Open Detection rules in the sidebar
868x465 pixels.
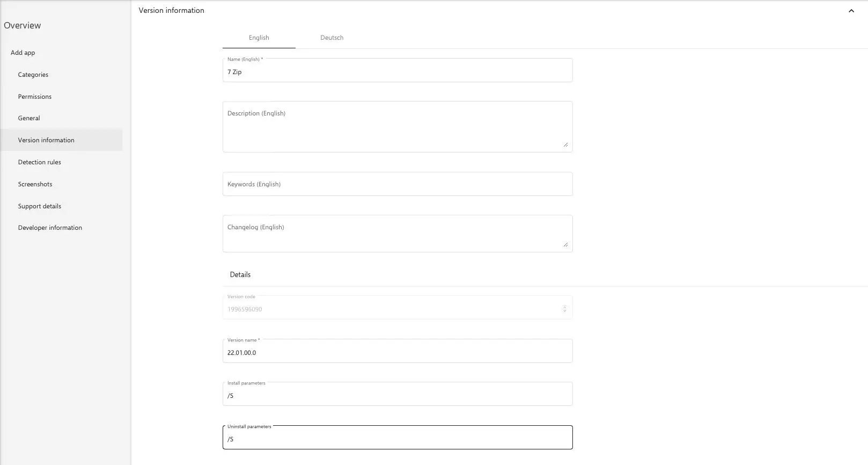tap(40, 162)
